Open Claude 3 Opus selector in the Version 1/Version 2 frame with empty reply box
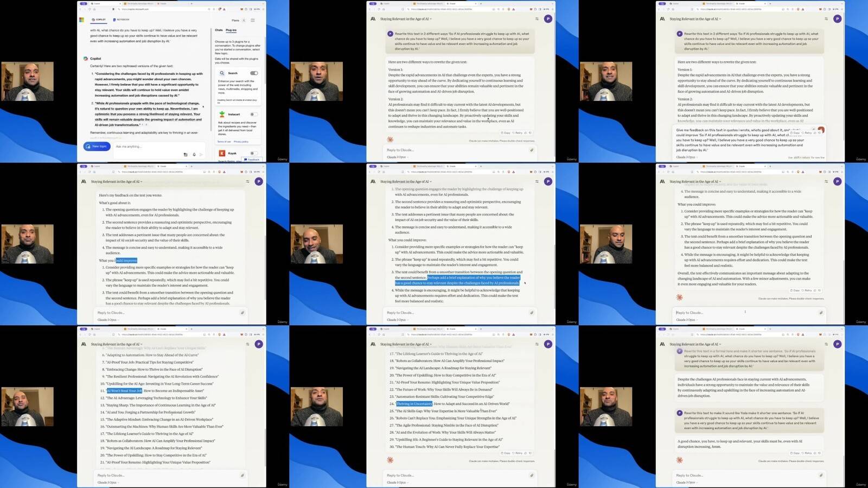 (x=397, y=157)
